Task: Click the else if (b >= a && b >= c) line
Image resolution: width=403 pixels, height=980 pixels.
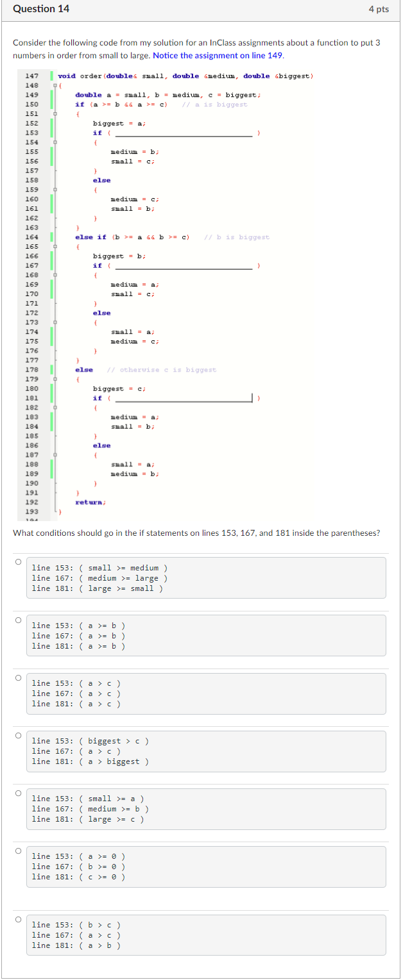Action: 132,237
